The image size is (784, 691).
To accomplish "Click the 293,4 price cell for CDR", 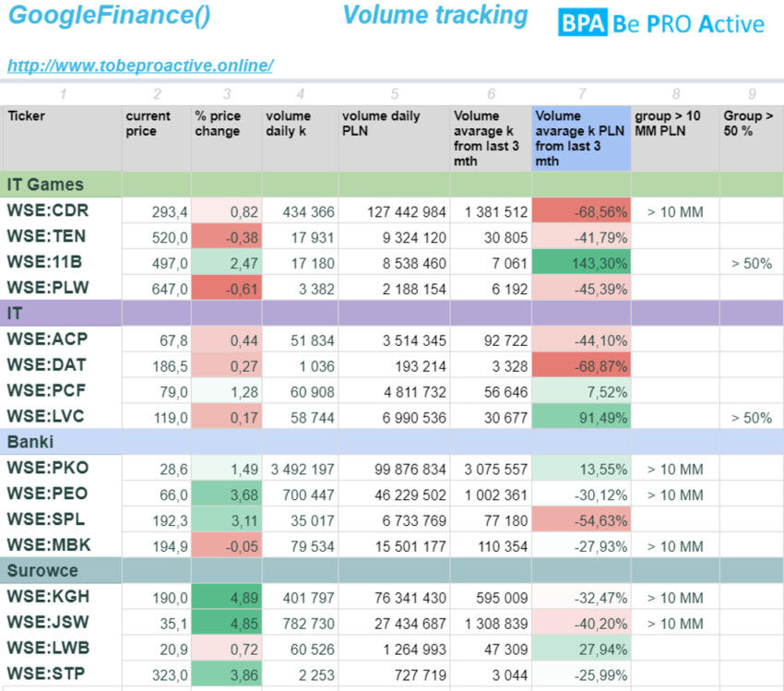I will point(157,211).
